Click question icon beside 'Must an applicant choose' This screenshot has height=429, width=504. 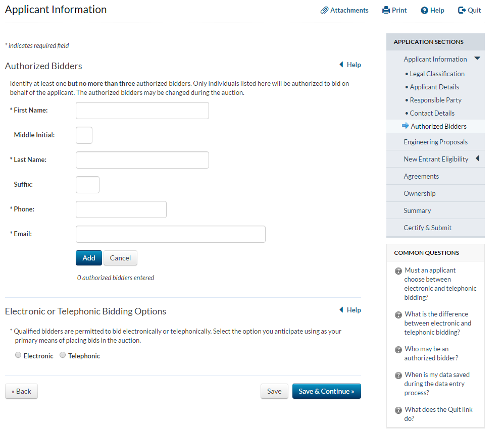click(x=398, y=271)
